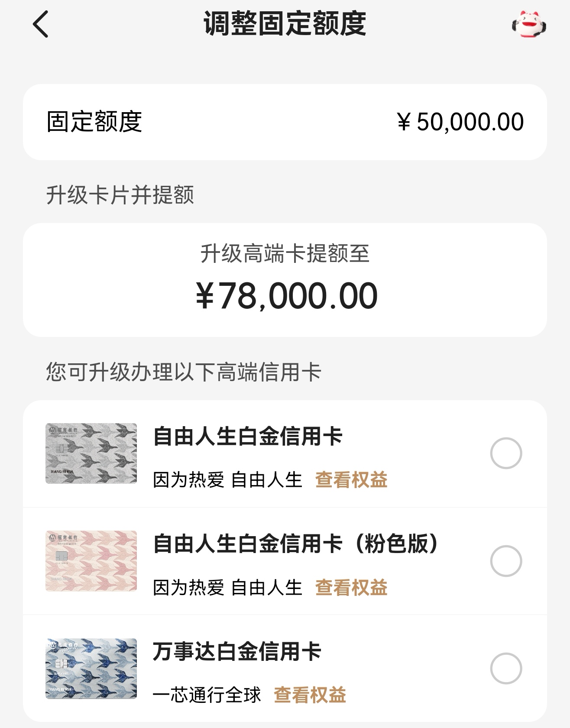View benefits of silver 自由人生白金信用卡
570x728 pixels.
point(351,480)
